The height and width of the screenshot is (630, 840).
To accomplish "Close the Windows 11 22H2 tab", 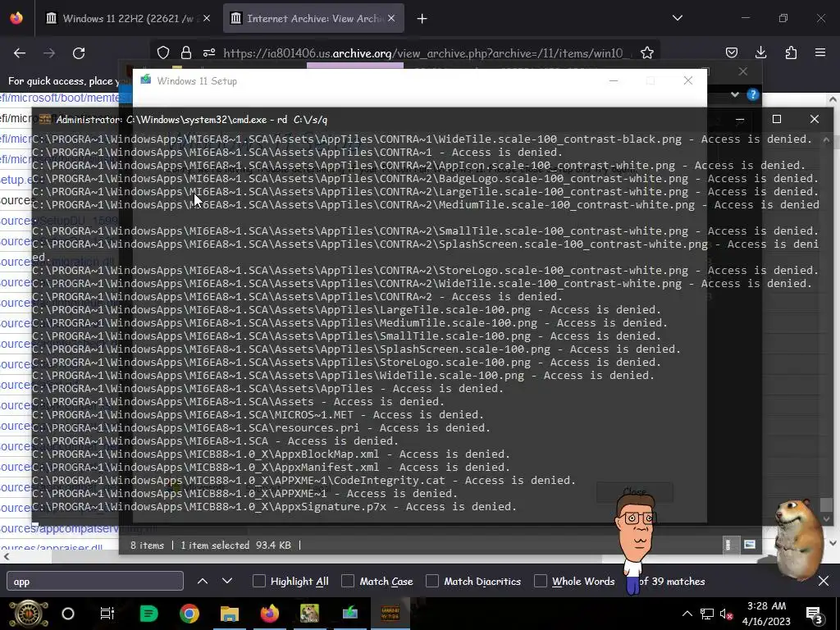I will point(207,18).
